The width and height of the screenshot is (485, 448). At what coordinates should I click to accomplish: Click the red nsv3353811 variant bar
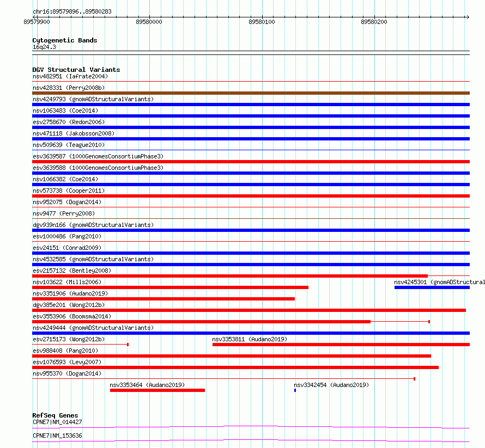(x=341, y=345)
